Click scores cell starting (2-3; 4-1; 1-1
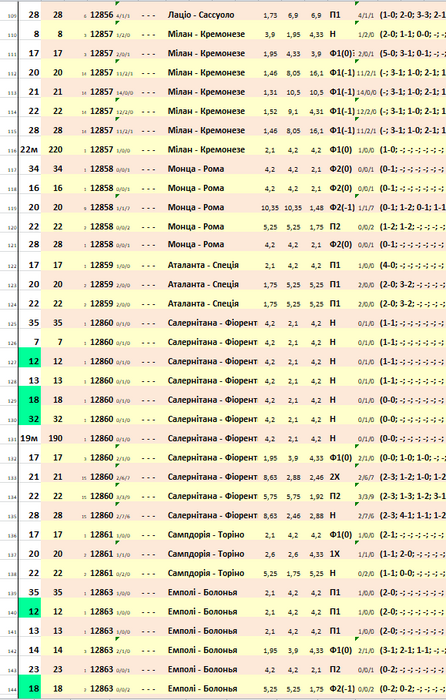The height and width of the screenshot is (700, 446). pyautogui.click(x=412, y=515)
